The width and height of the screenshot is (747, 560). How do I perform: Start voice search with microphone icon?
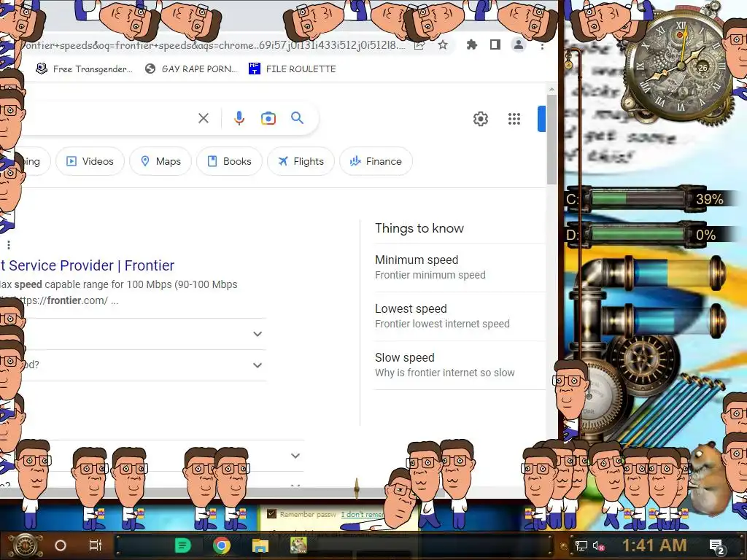point(239,118)
